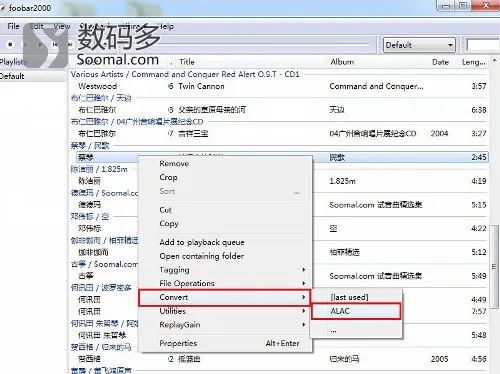Click the empty input field beside the Default dropdown
The image size is (500, 374).
483,45
